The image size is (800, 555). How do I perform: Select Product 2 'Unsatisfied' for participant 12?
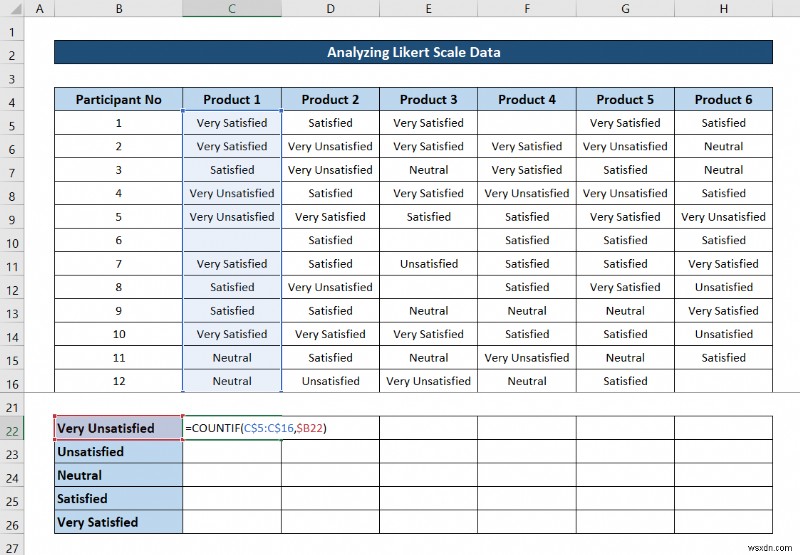pos(330,381)
